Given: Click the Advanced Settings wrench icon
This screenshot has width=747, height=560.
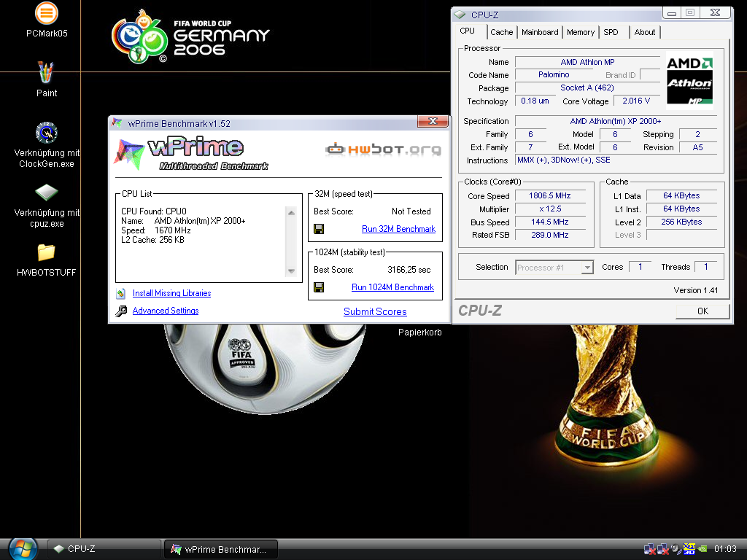Looking at the screenshot, I should pos(121,311).
